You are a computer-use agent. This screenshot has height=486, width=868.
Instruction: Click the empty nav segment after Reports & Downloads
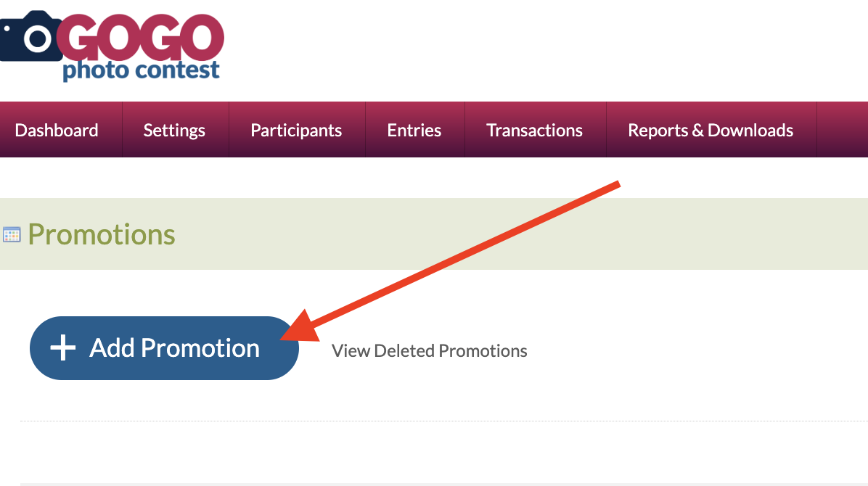point(842,130)
